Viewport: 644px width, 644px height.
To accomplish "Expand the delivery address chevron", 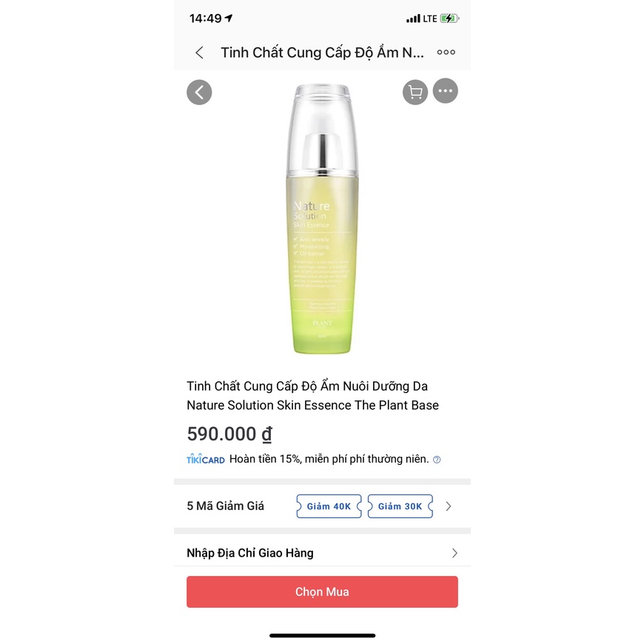I will click(x=455, y=553).
